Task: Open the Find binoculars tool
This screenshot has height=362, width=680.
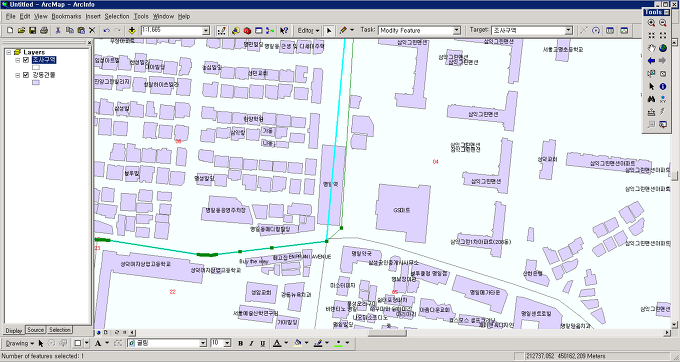Action: click(651, 99)
